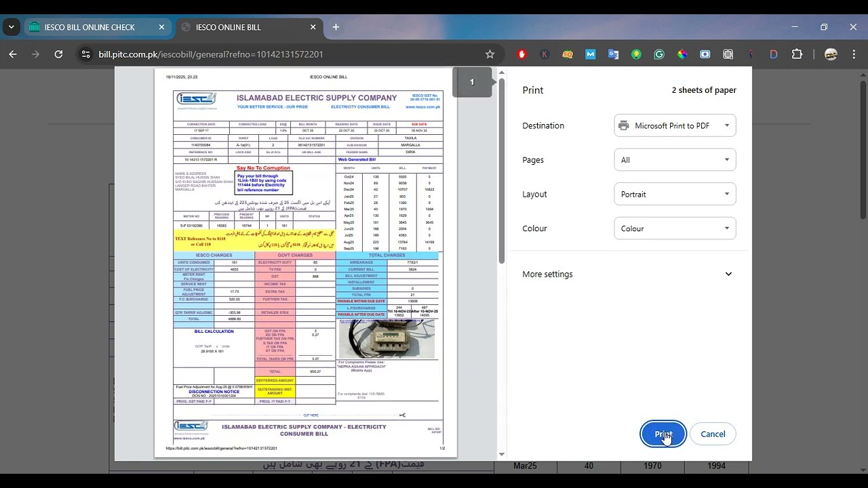Open the Destination dropdown
868x488 pixels.
675,125
